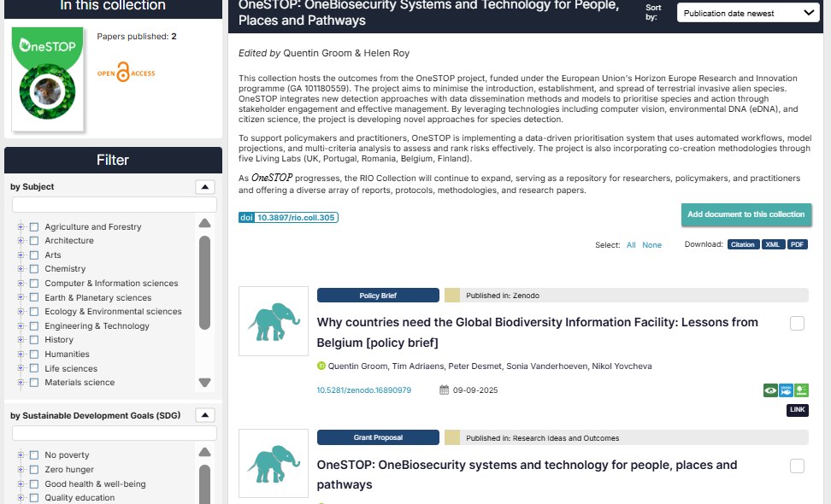Viewport: 831px width, 504px height.
Task: Click the blue fish SDG icon
Action: pyautogui.click(x=786, y=390)
